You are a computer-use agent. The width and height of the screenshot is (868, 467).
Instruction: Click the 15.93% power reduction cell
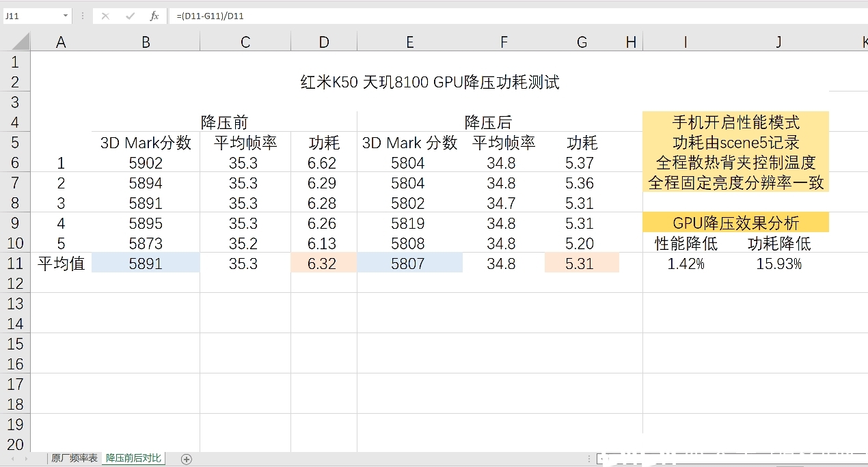pos(778,263)
